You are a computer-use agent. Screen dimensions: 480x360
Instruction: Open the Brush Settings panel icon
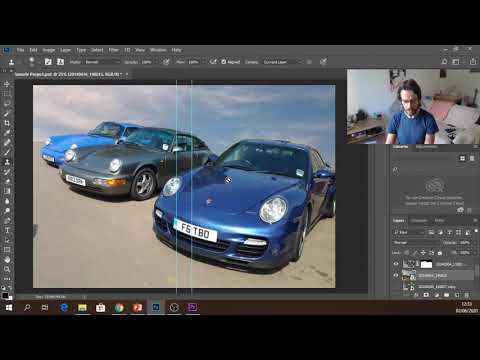[x=48, y=62]
